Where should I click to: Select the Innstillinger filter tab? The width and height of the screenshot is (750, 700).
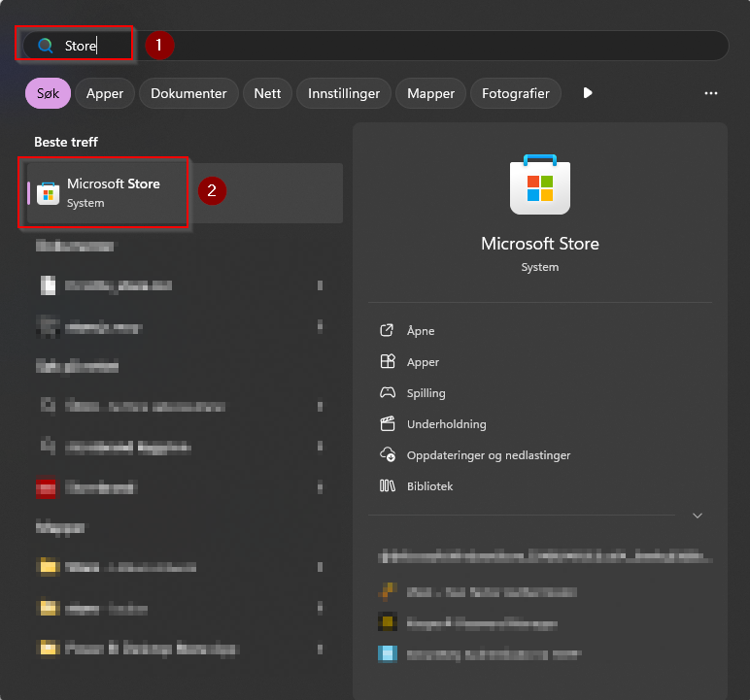coord(344,93)
